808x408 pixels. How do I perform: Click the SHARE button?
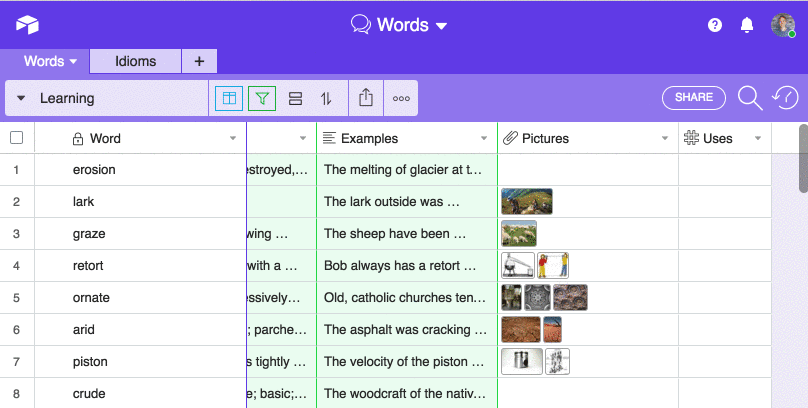tap(694, 97)
